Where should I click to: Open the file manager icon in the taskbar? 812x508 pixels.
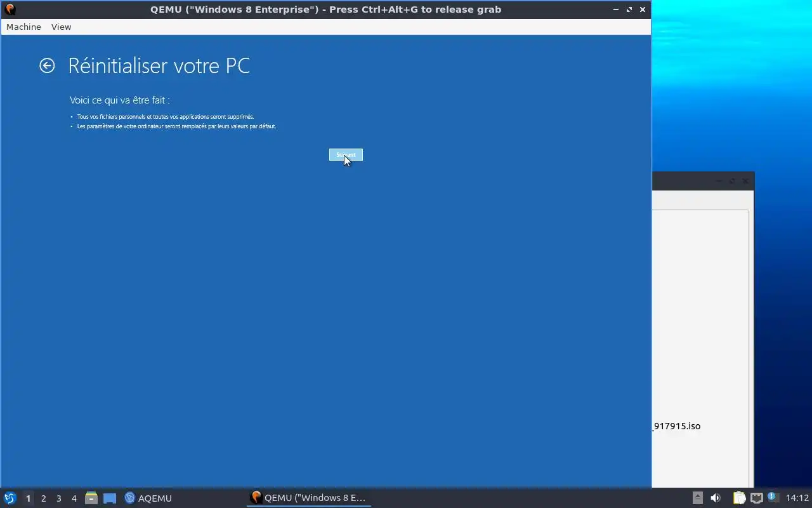[x=91, y=498]
